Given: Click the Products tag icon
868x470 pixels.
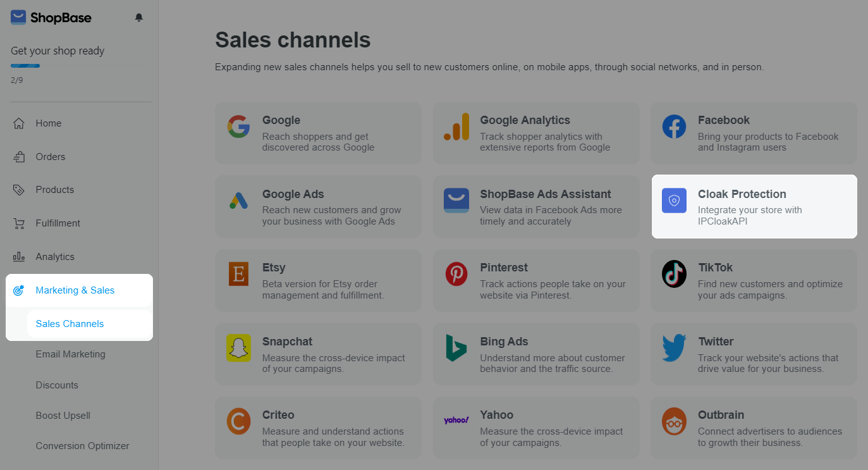Looking at the screenshot, I should 19,190.
